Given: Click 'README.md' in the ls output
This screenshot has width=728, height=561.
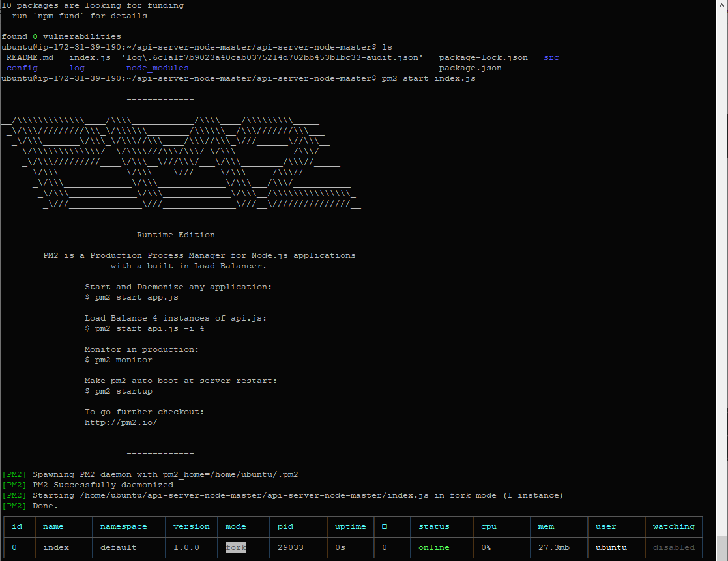Looking at the screenshot, I should [x=30, y=57].
